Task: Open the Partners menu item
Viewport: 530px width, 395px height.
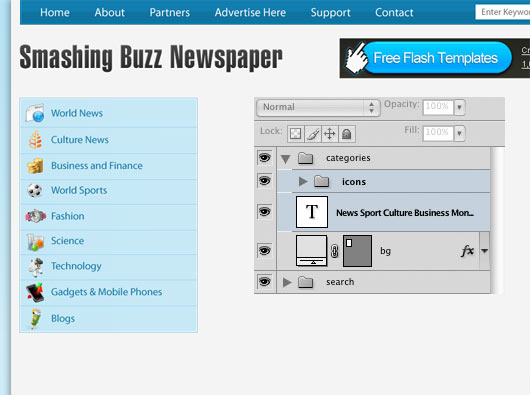Action: click(x=170, y=13)
